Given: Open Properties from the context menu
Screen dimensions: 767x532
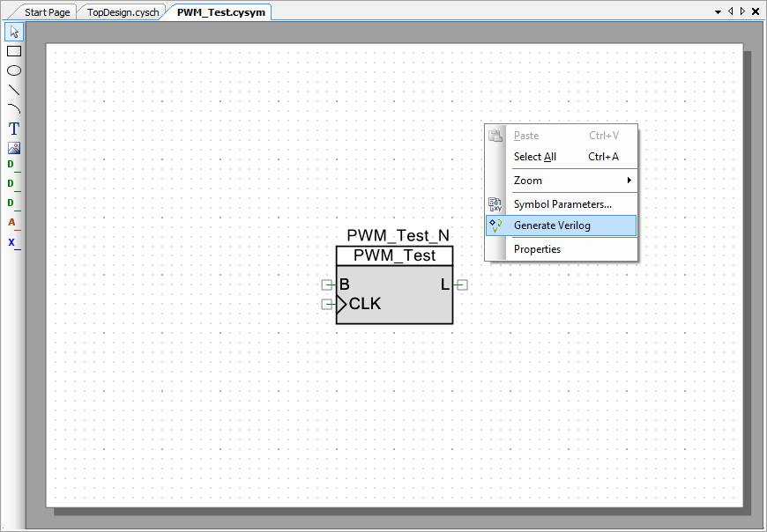Looking at the screenshot, I should pos(537,249).
